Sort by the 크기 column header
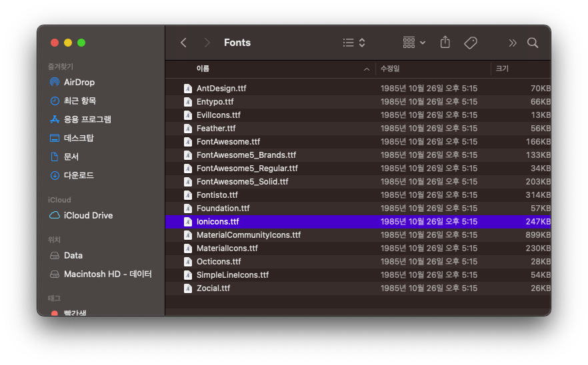588x365 pixels. [x=502, y=69]
